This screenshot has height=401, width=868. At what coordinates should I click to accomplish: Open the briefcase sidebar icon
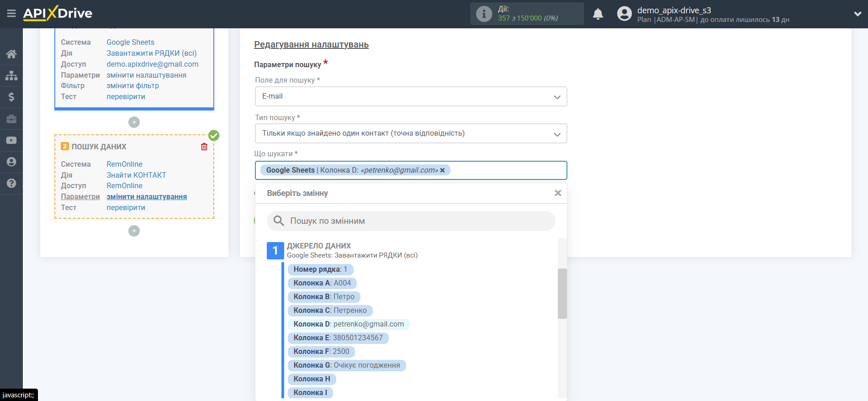[x=11, y=119]
